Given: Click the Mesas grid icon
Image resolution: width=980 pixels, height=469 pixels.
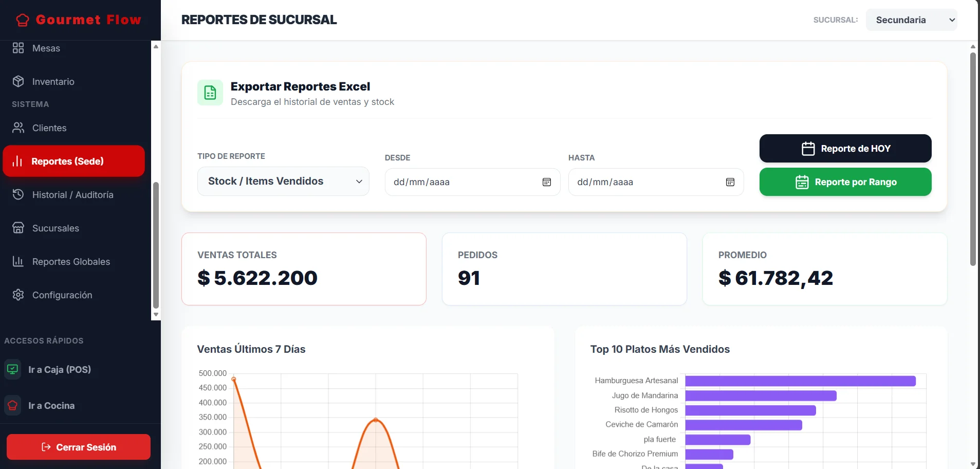Looking at the screenshot, I should point(19,48).
